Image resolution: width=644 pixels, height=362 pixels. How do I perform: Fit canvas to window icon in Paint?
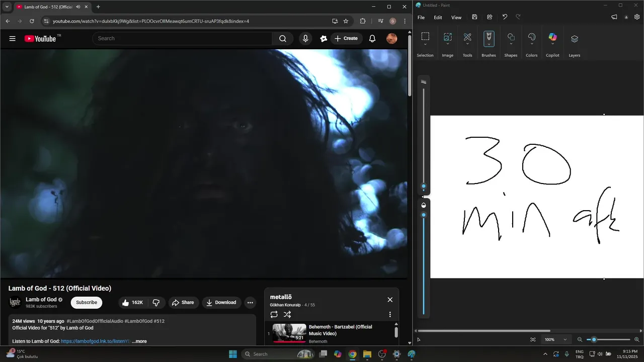pyautogui.click(x=533, y=339)
